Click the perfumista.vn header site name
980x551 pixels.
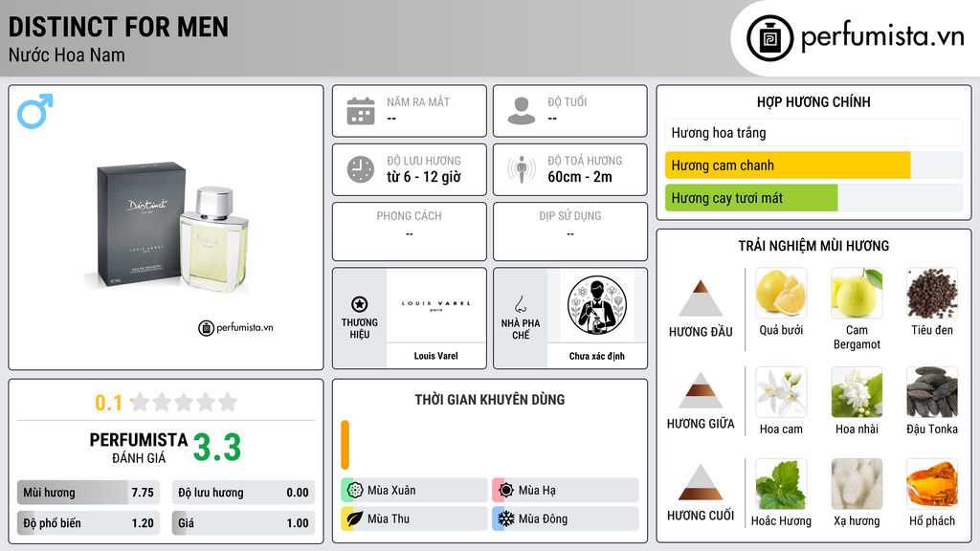(x=882, y=36)
